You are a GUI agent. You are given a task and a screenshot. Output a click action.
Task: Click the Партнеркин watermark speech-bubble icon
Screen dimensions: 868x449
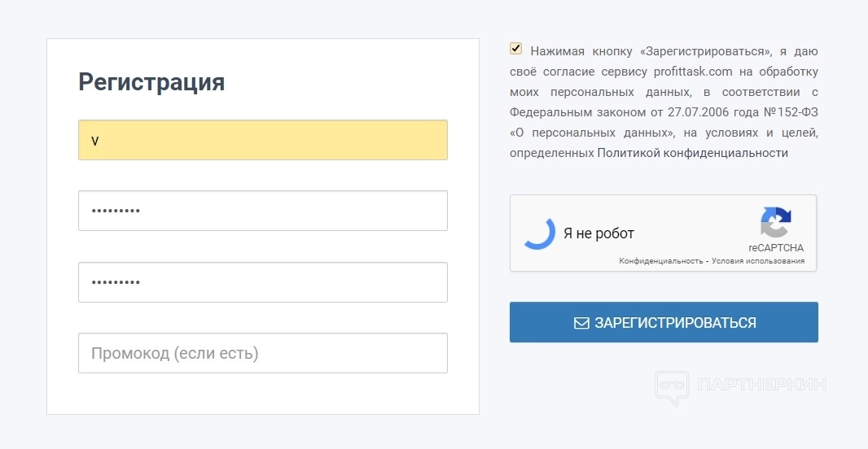(x=672, y=387)
